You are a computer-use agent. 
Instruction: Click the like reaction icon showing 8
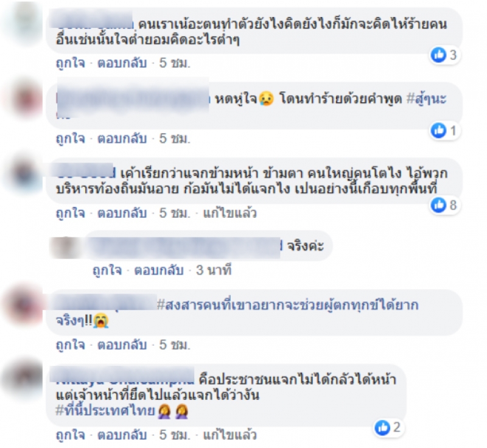tap(438, 205)
